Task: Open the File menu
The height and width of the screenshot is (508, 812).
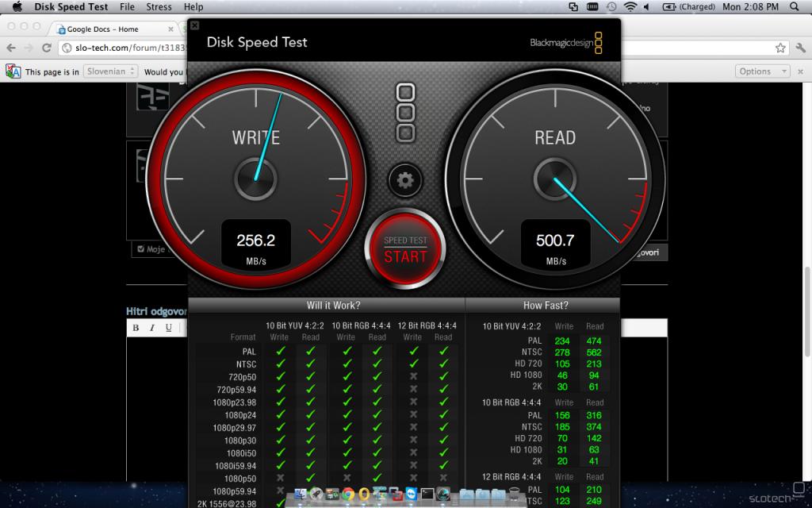Action: (x=127, y=6)
